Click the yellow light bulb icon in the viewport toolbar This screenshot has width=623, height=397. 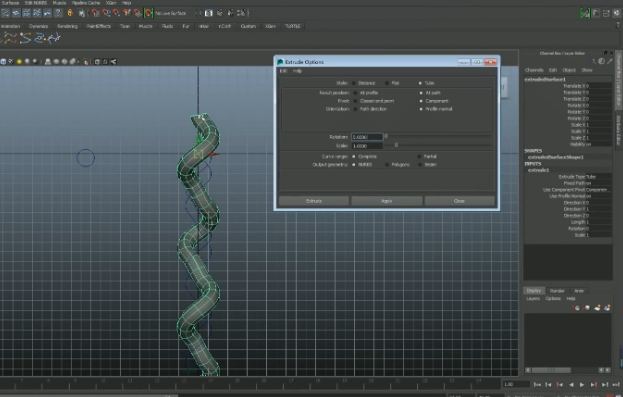coord(19,62)
